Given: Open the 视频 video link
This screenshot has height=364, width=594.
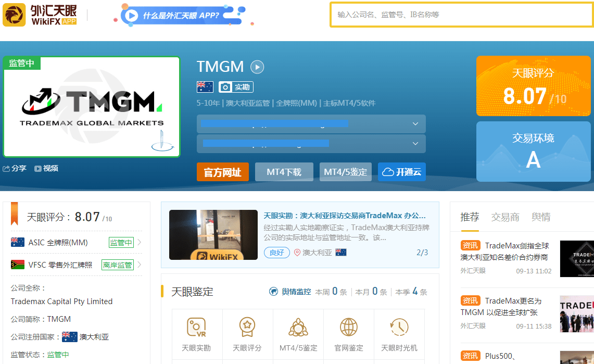Looking at the screenshot, I should coord(46,169).
